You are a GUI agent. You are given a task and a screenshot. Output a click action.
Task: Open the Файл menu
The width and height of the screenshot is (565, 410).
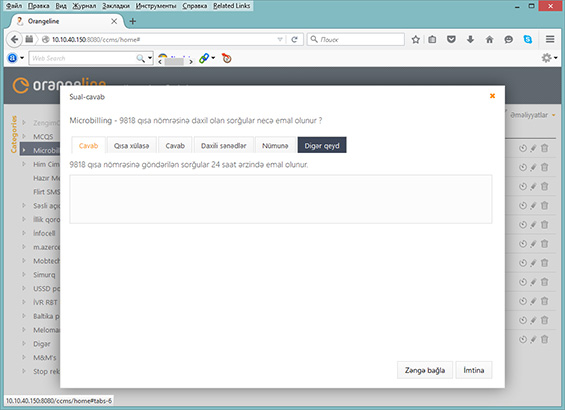(x=14, y=6)
